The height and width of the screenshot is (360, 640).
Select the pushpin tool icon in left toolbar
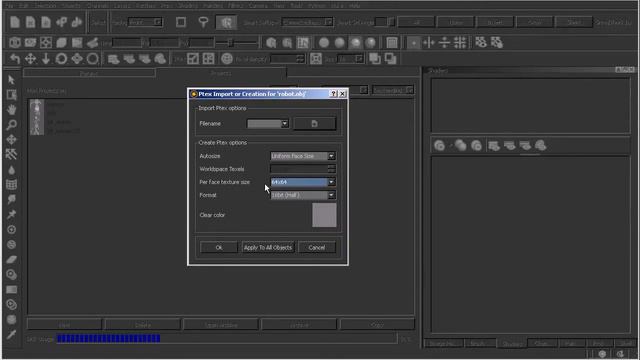11,214
